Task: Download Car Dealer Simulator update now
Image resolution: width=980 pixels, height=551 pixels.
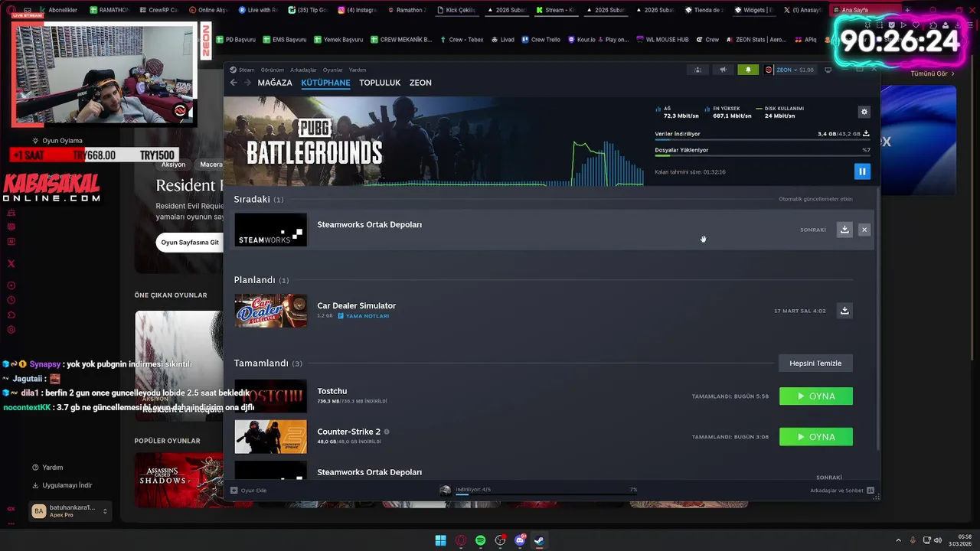Action: [844, 310]
